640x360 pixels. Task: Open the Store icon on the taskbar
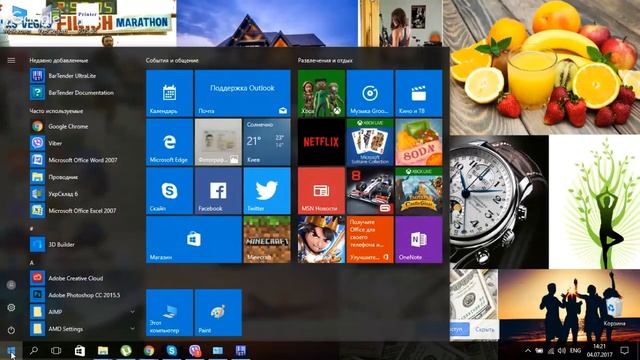(80, 351)
